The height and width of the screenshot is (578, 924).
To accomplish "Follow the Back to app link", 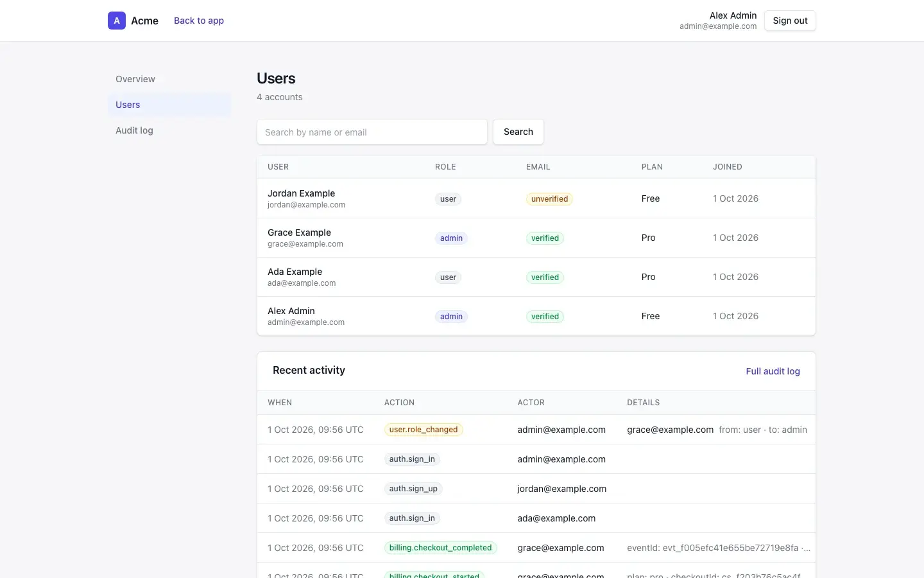I will pyautogui.click(x=199, y=21).
